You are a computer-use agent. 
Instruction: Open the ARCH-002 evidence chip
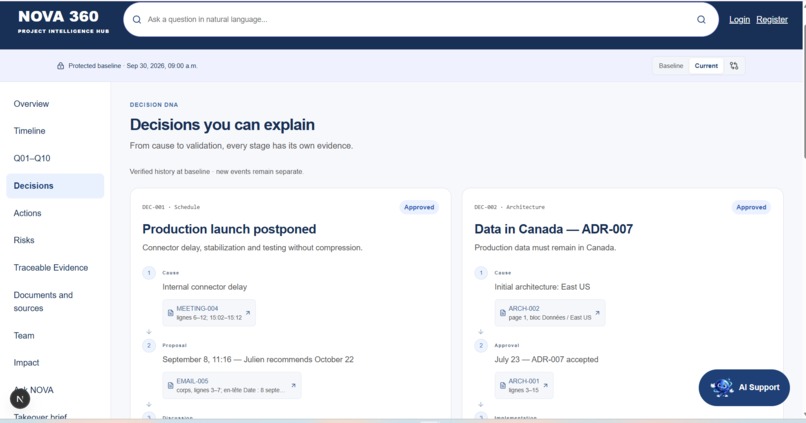tap(549, 312)
